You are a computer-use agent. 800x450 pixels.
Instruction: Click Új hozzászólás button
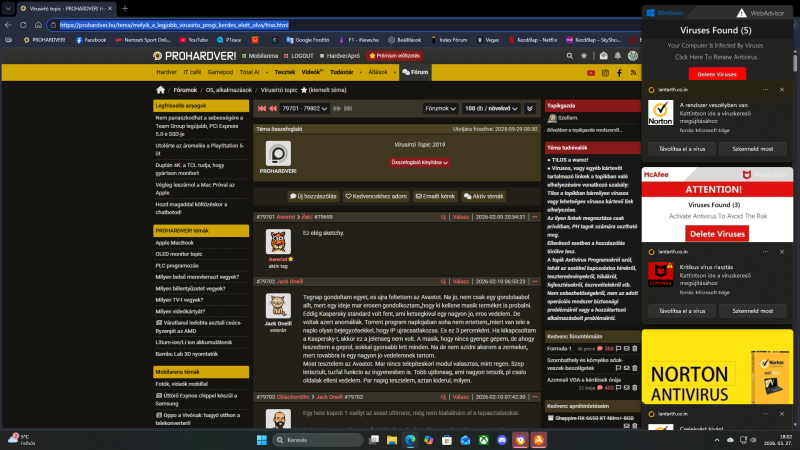[313, 196]
